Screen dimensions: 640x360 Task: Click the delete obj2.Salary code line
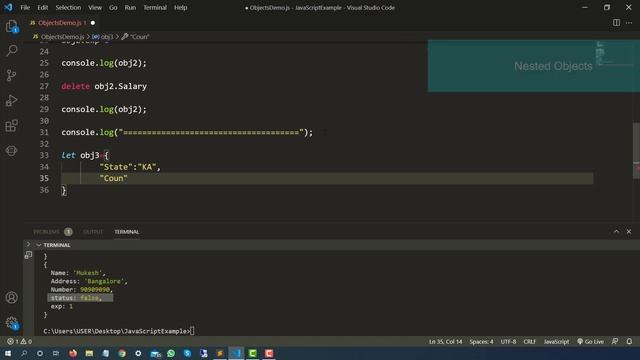[104, 86]
